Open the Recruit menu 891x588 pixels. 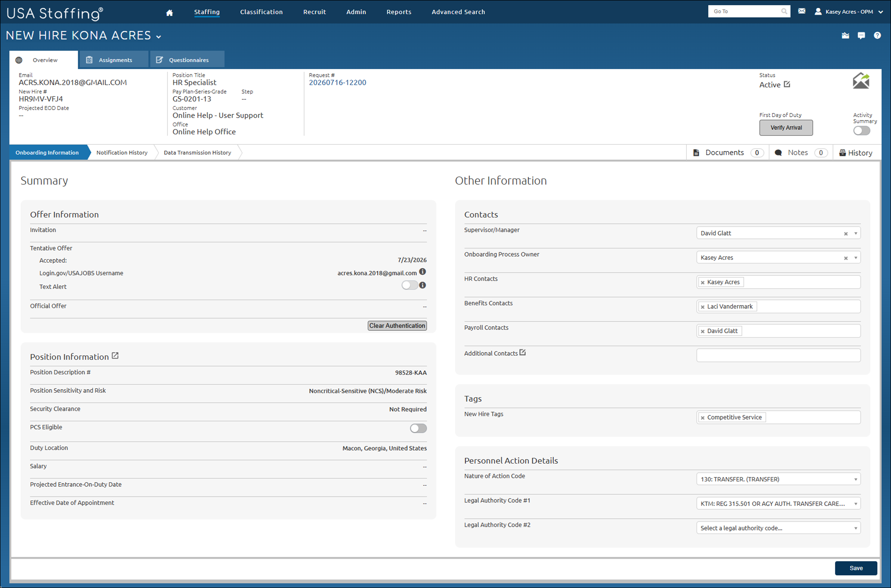(315, 12)
